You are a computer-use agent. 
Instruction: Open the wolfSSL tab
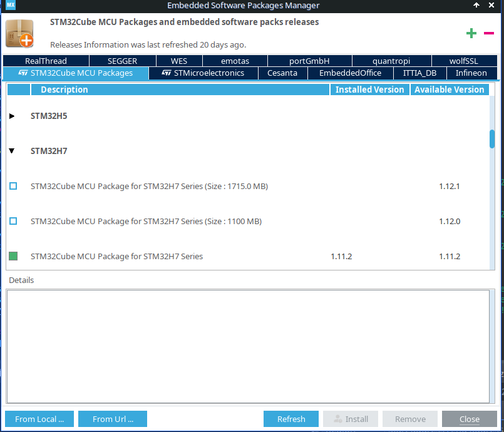[x=464, y=61]
